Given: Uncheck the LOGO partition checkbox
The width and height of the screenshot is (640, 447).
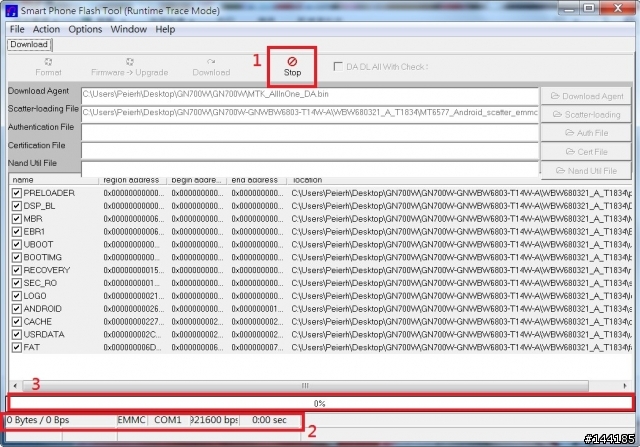Looking at the screenshot, I should click(x=16, y=296).
